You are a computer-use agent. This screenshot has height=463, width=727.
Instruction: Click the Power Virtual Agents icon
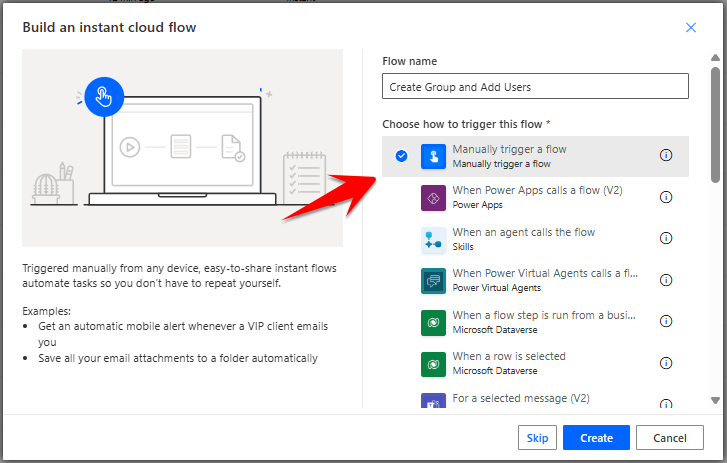tap(433, 281)
